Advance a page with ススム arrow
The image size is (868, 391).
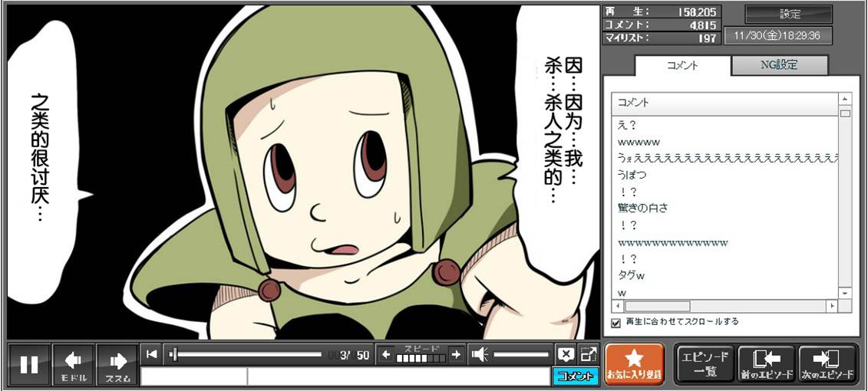(x=117, y=365)
